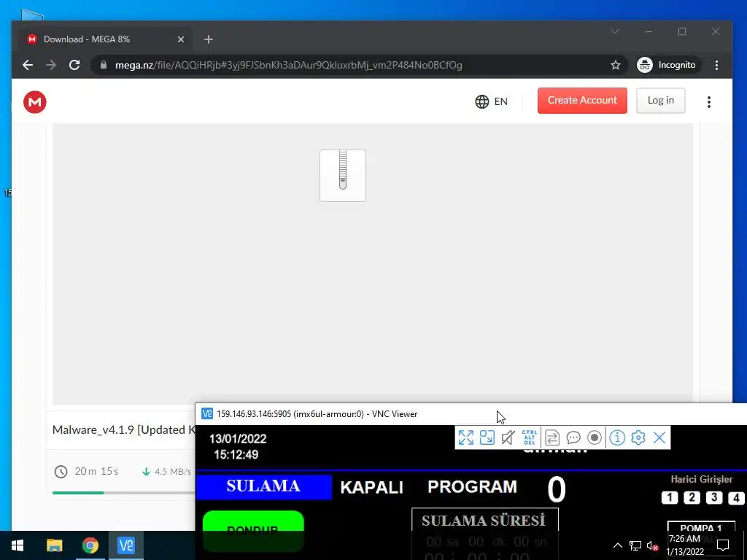Click the VNC Viewer window title bar
The image size is (747, 560).
click(471, 414)
